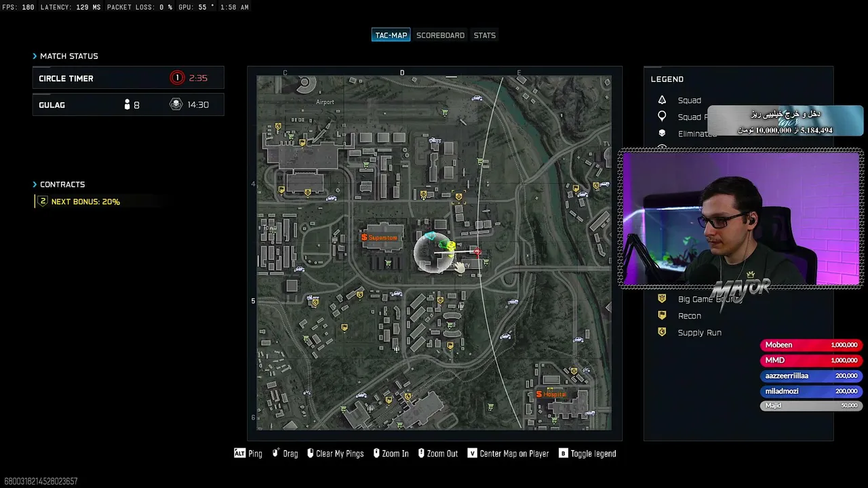Click the miladmozi donor entry

[x=811, y=391]
